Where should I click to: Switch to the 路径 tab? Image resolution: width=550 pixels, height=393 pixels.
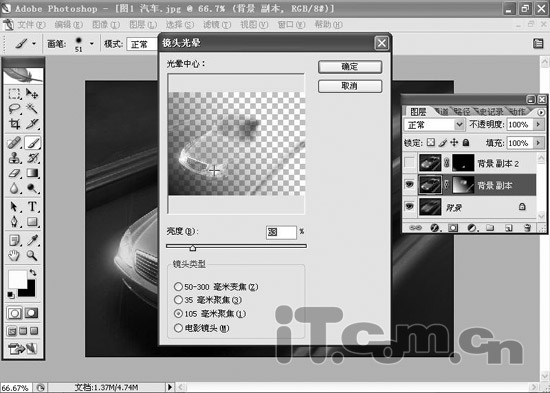coord(462,112)
